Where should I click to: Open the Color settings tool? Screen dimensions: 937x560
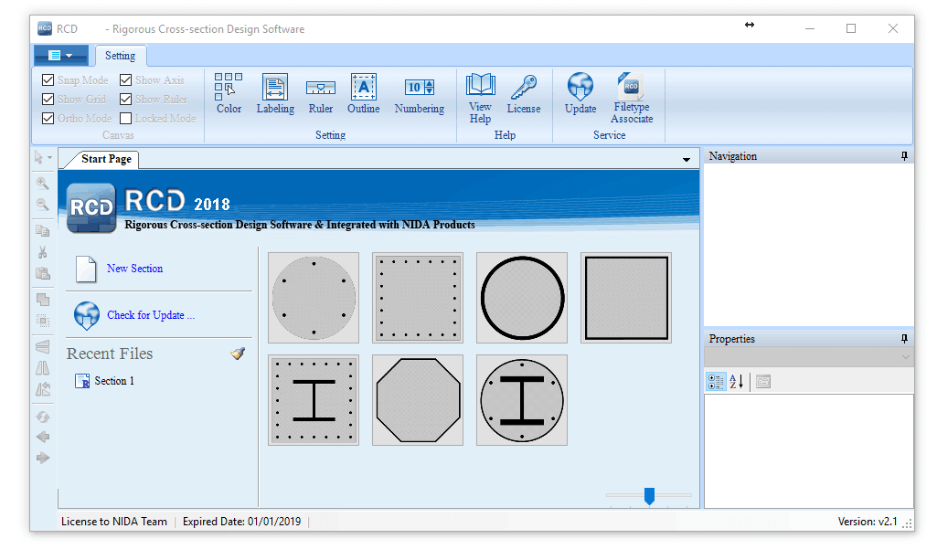pos(229,94)
